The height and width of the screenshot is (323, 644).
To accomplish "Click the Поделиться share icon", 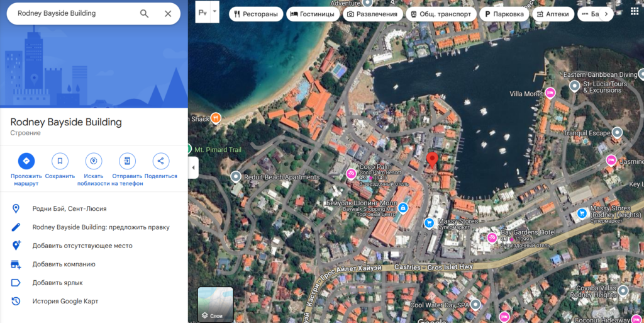I will point(160,161).
